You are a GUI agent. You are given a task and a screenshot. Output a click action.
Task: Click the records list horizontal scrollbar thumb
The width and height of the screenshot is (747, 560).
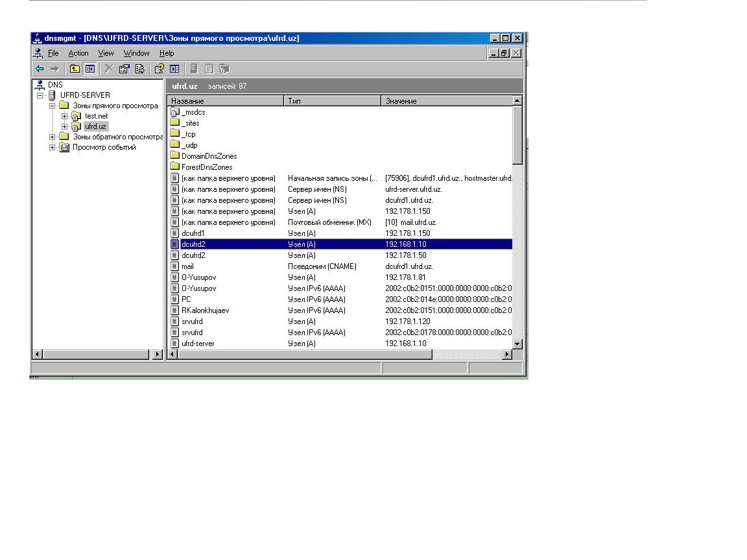click(x=305, y=355)
